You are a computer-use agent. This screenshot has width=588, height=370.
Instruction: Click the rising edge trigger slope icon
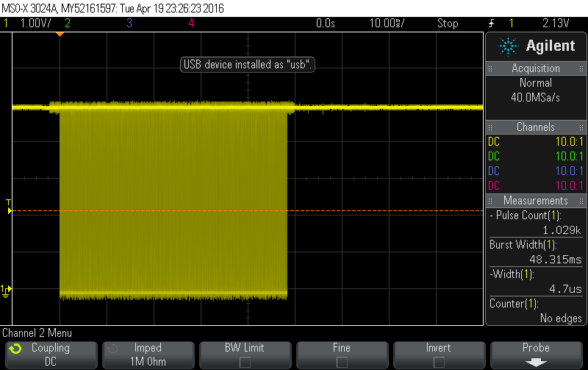click(x=492, y=24)
